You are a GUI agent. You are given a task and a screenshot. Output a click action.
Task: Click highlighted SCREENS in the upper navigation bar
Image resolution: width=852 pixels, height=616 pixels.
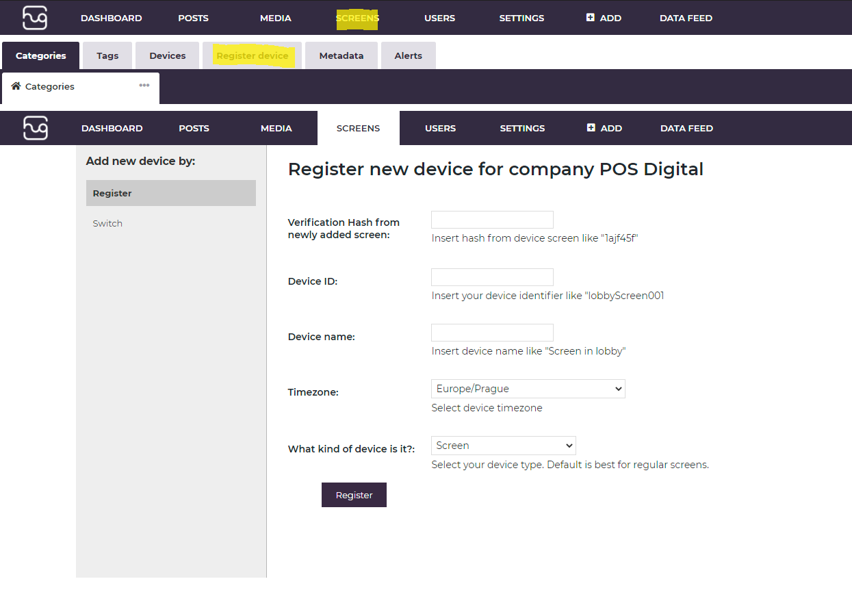[x=357, y=18]
